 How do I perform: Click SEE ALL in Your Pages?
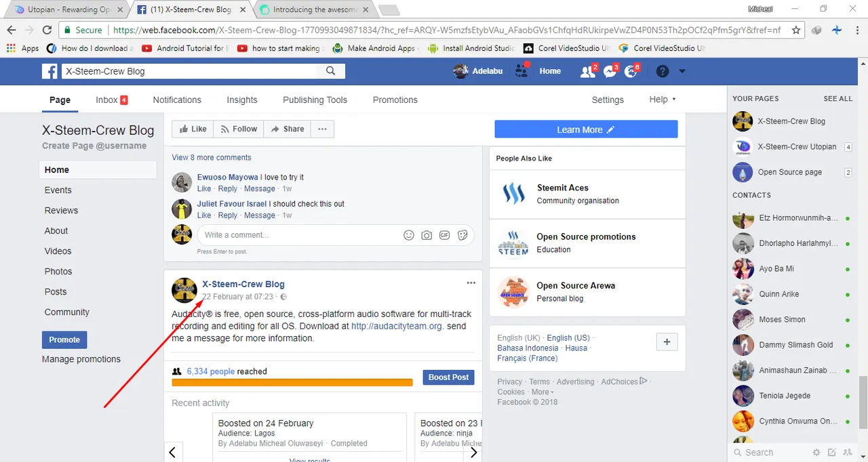[x=838, y=99]
